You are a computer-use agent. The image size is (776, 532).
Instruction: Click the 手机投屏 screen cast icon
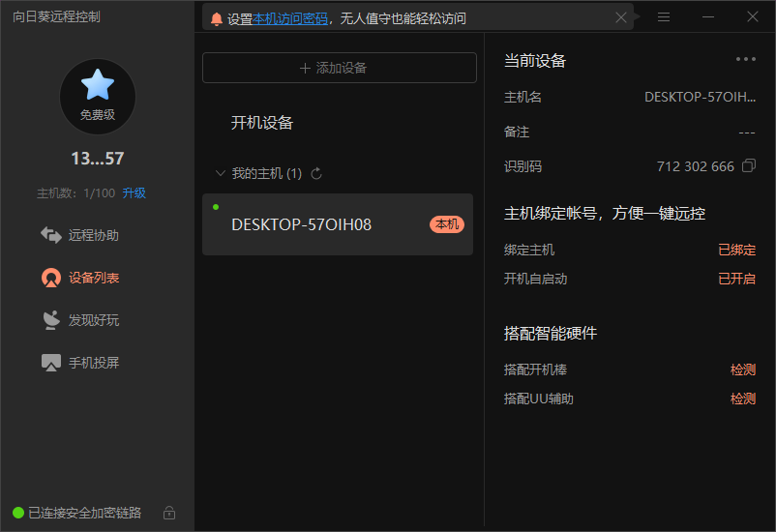pos(51,363)
